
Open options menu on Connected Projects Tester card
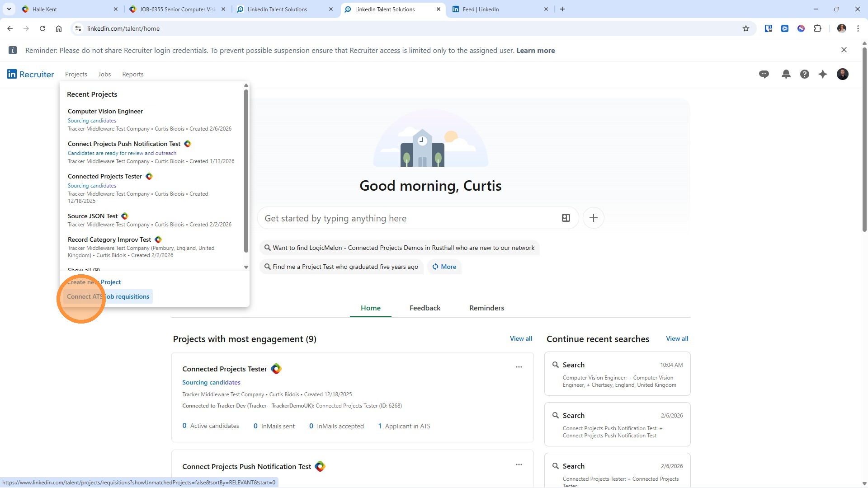pyautogui.click(x=519, y=367)
